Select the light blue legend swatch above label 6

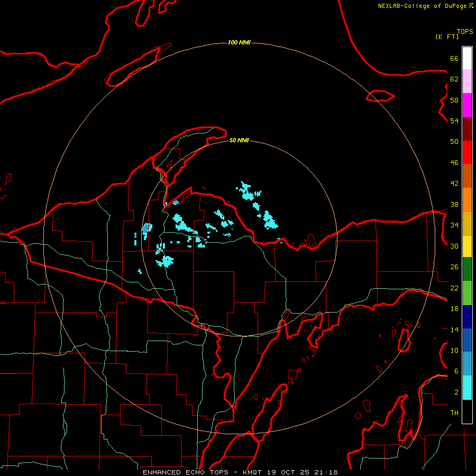pyautogui.click(x=467, y=363)
